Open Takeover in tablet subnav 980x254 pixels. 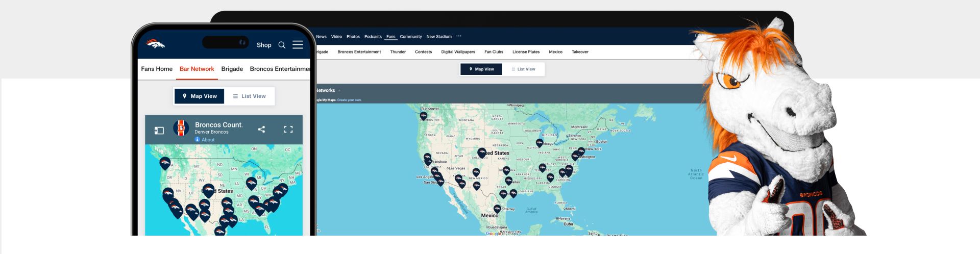point(580,52)
